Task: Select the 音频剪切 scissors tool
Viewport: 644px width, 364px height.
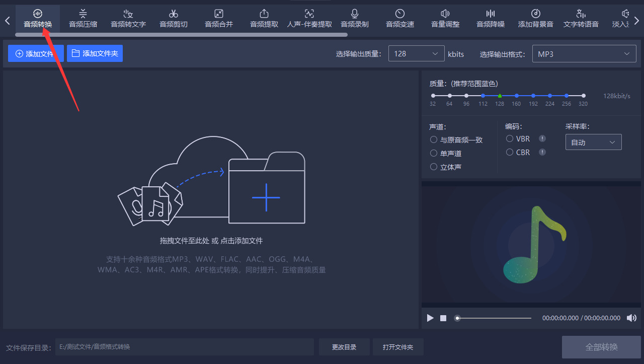Action: (174, 18)
